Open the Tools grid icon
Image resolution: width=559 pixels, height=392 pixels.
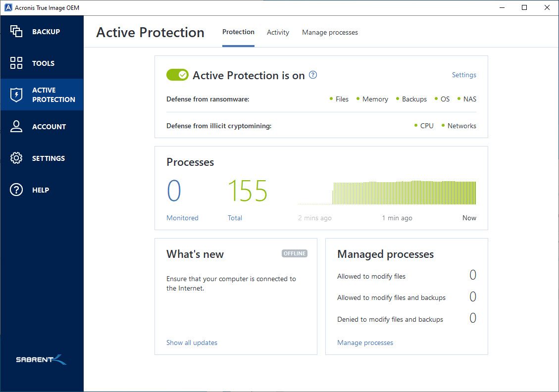16,63
